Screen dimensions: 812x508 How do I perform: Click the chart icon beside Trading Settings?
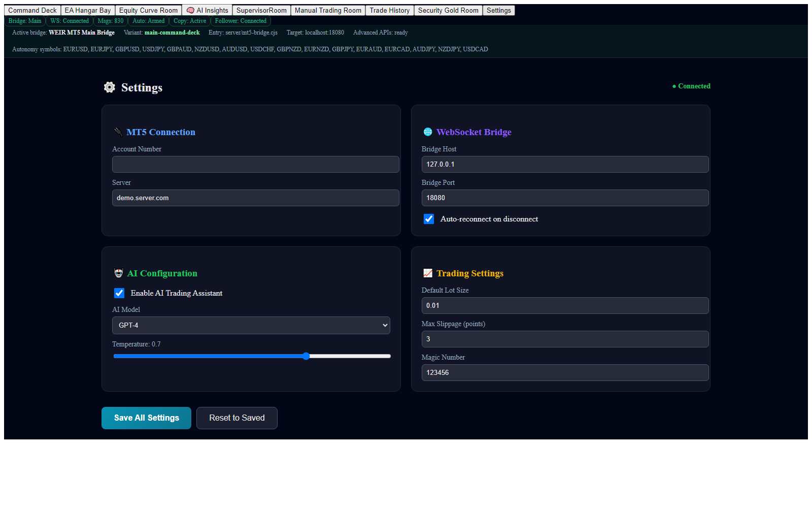[x=428, y=273]
